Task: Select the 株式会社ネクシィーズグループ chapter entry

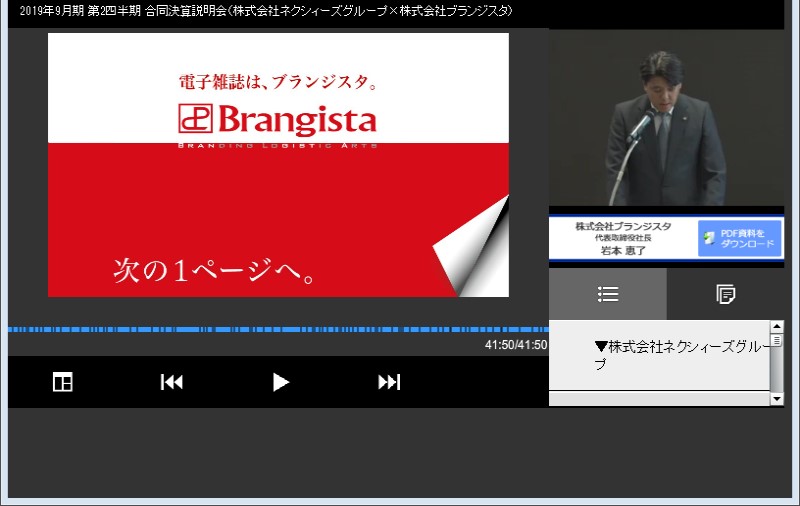Action: coord(659,355)
